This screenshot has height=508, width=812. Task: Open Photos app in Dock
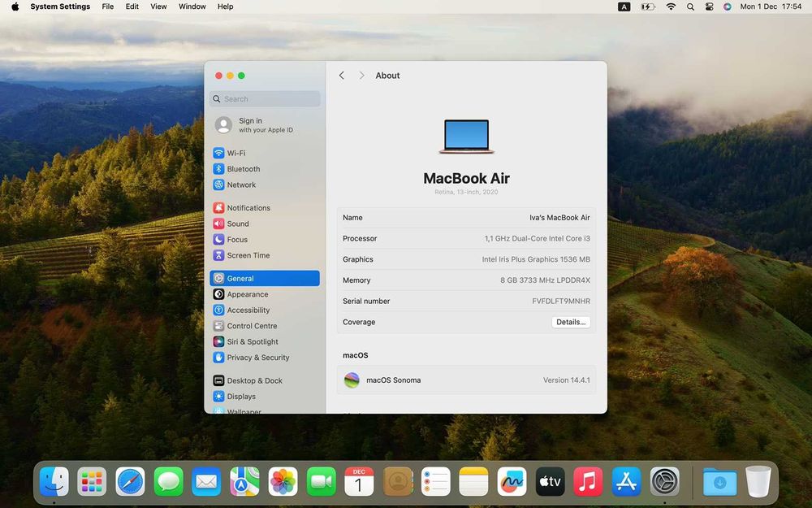283,481
